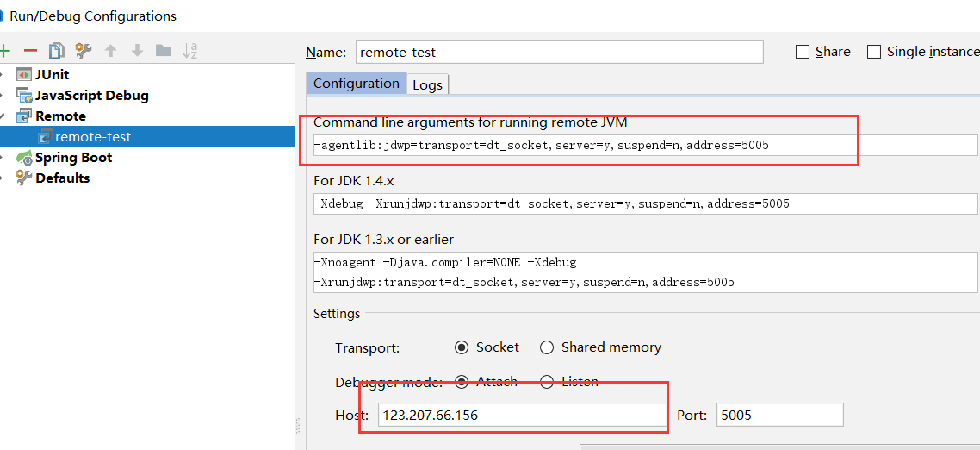Switch to the Logs tab
Image resolution: width=980 pixels, height=450 pixels.
pos(427,84)
